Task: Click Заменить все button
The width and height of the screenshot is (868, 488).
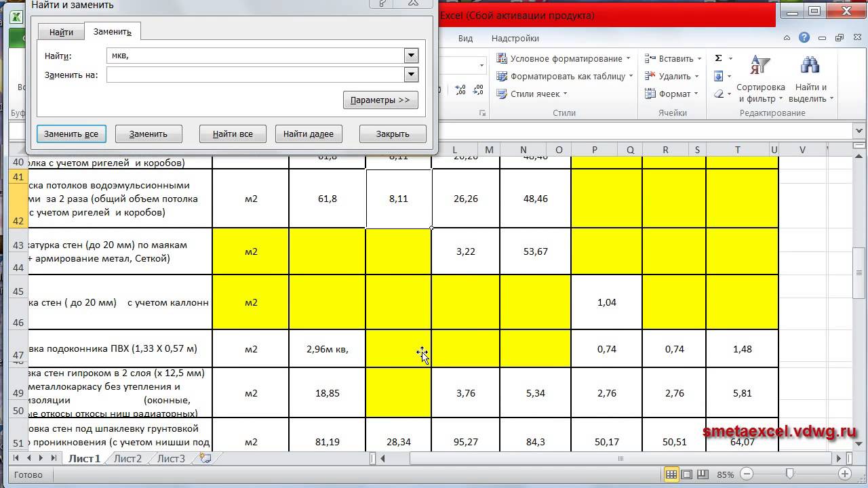Action: click(x=71, y=134)
